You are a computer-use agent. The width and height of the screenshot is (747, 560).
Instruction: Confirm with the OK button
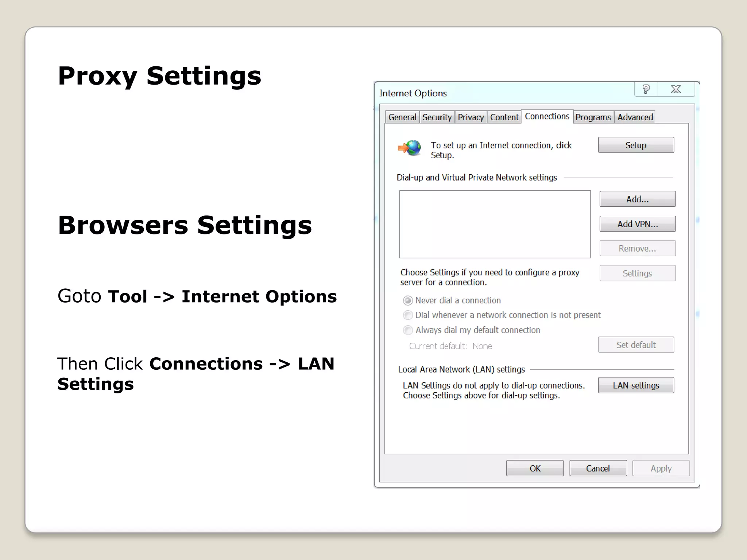pos(535,468)
